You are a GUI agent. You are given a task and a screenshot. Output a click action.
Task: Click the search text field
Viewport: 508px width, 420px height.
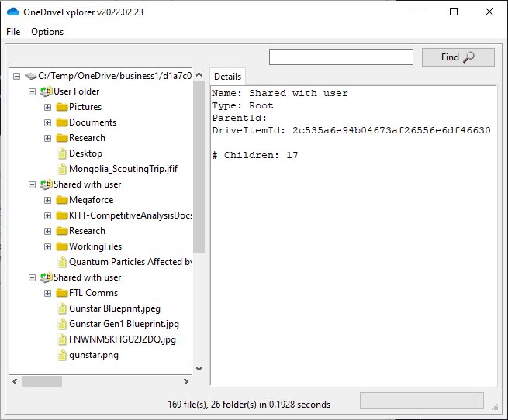coord(341,57)
